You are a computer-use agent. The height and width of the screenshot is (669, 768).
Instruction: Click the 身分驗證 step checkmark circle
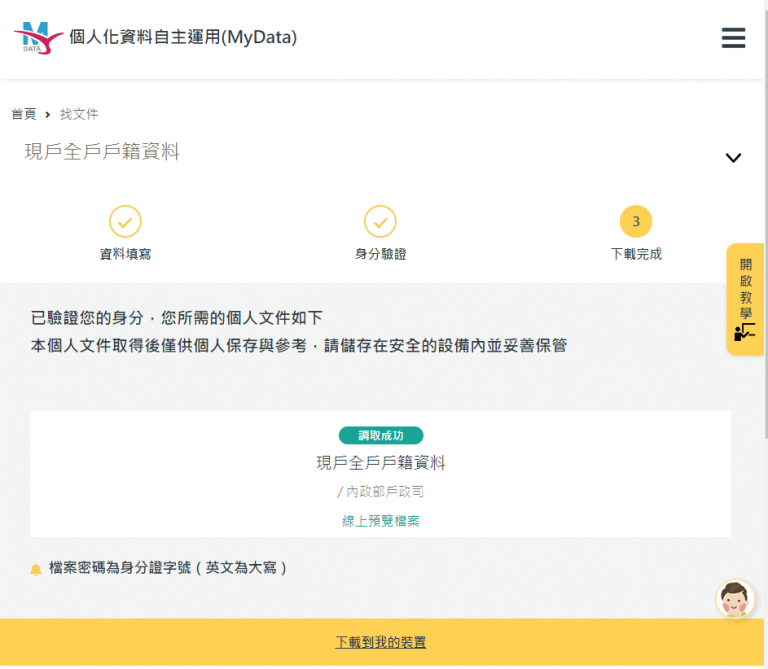click(x=380, y=221)
